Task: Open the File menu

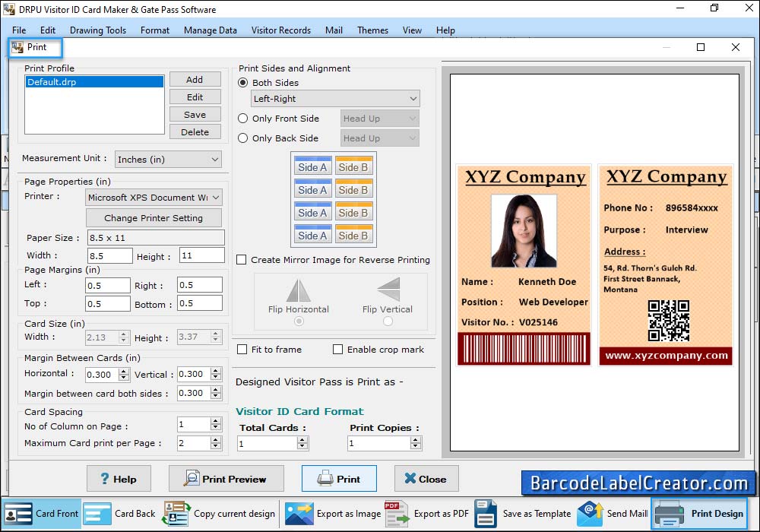Action: (x=19, y=30)
